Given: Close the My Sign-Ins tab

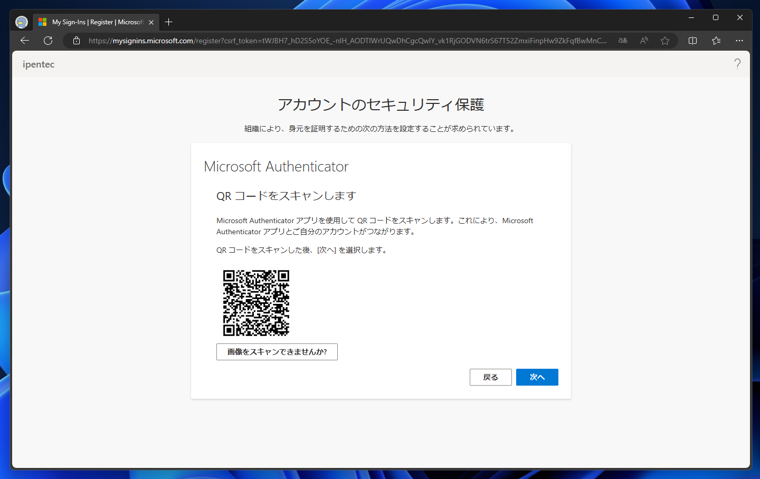Looking at the screenshot, I should [x=151, y=22].
